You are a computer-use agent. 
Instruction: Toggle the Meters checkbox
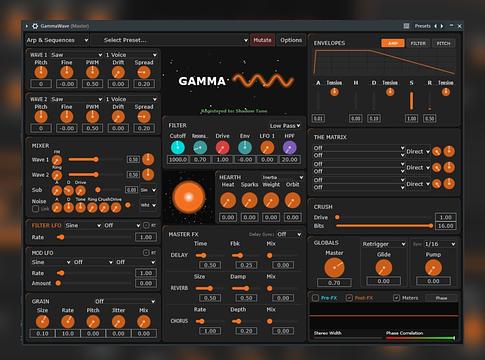pyautogui.click(x=396, y=298)
